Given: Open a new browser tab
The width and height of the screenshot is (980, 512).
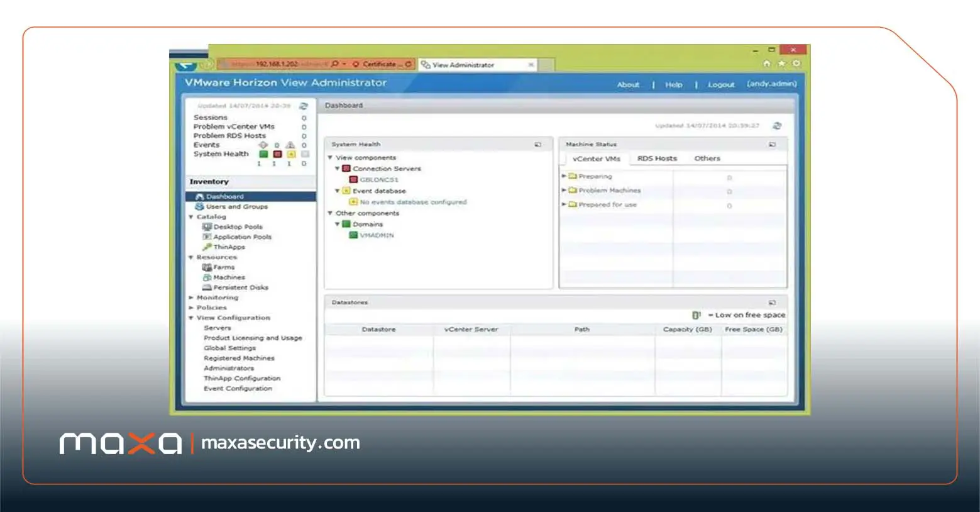Looking at the screenshot, I should pos(547,65).
